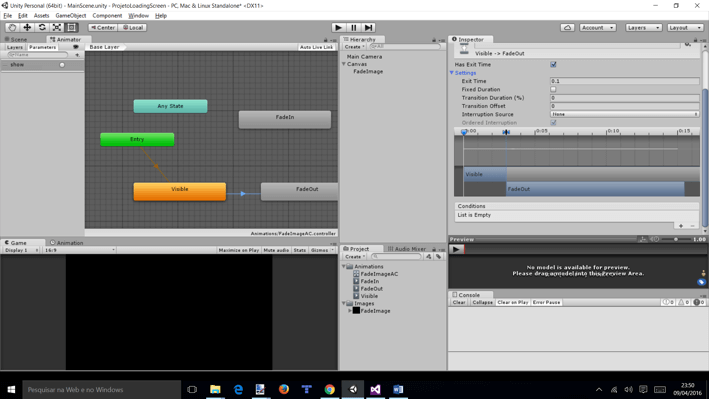Play the Inspector preview
The height and width of the screenshot is (399, 709).
pyautogui.click(x=456, y=249)
